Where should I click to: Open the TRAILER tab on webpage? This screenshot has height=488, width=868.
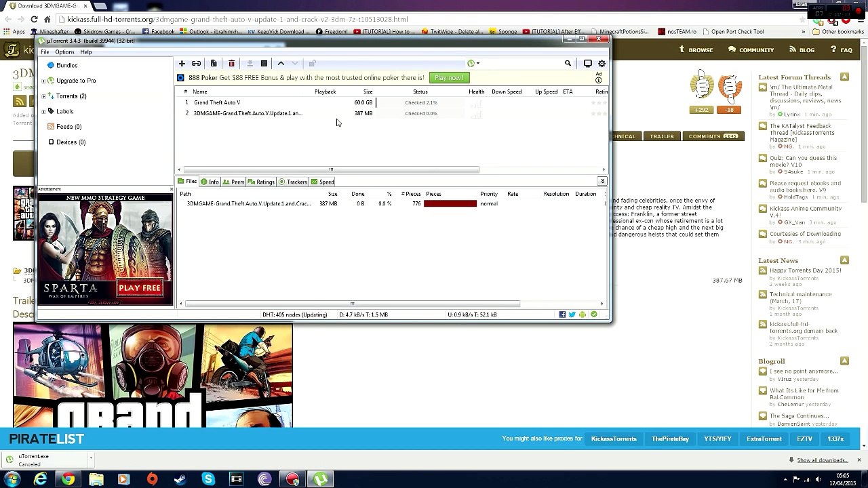click(662, 136)
